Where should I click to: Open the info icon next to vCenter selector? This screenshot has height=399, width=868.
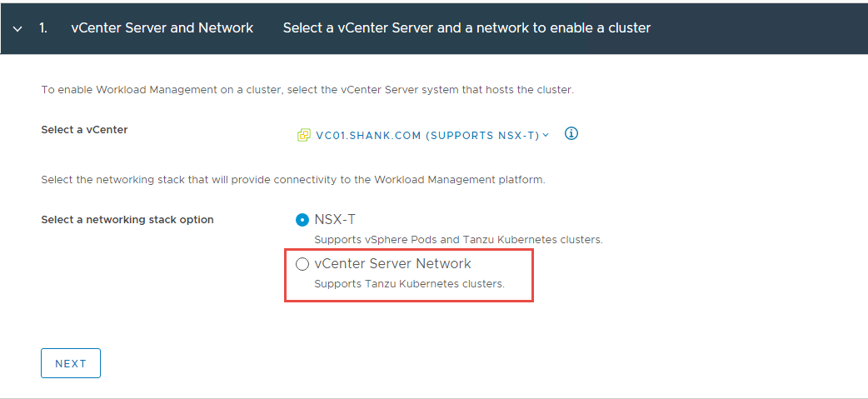[571, 134]
